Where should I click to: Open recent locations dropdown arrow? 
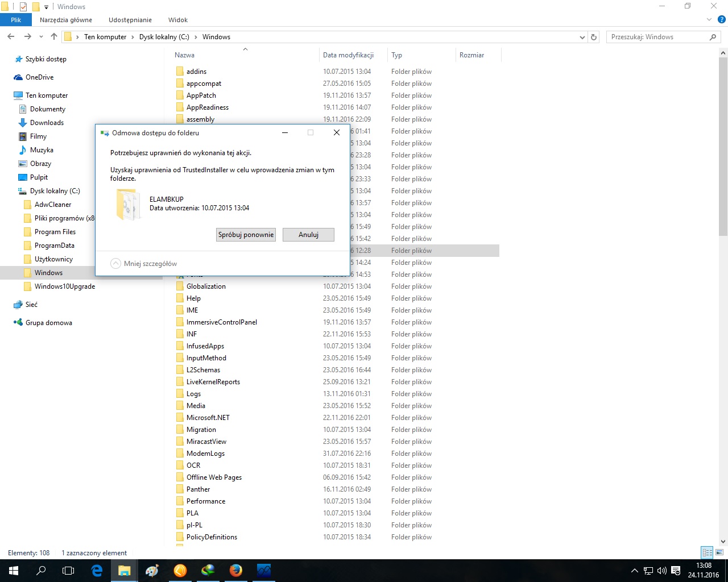point(41,37)
